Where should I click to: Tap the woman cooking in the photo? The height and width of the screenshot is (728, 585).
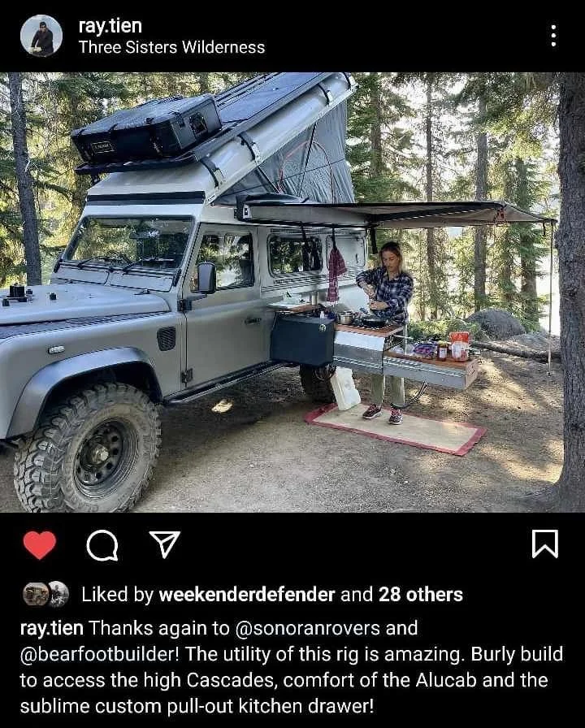[386, 332]
